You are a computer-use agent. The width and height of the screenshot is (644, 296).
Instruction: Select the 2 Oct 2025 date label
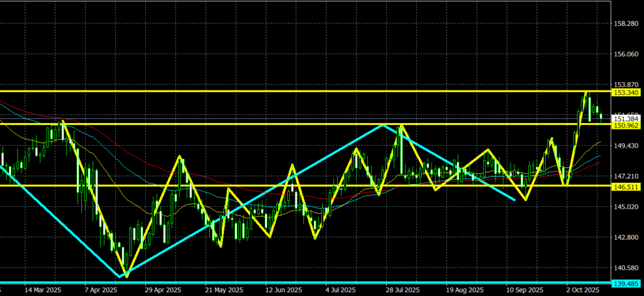tap(582, 290)
